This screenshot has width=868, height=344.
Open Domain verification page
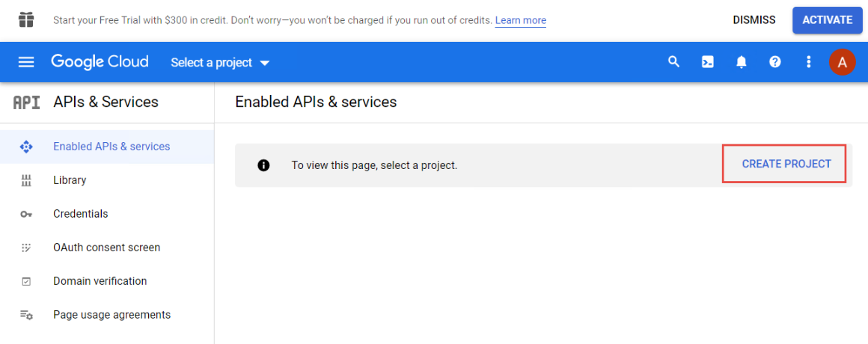point(100,281)
